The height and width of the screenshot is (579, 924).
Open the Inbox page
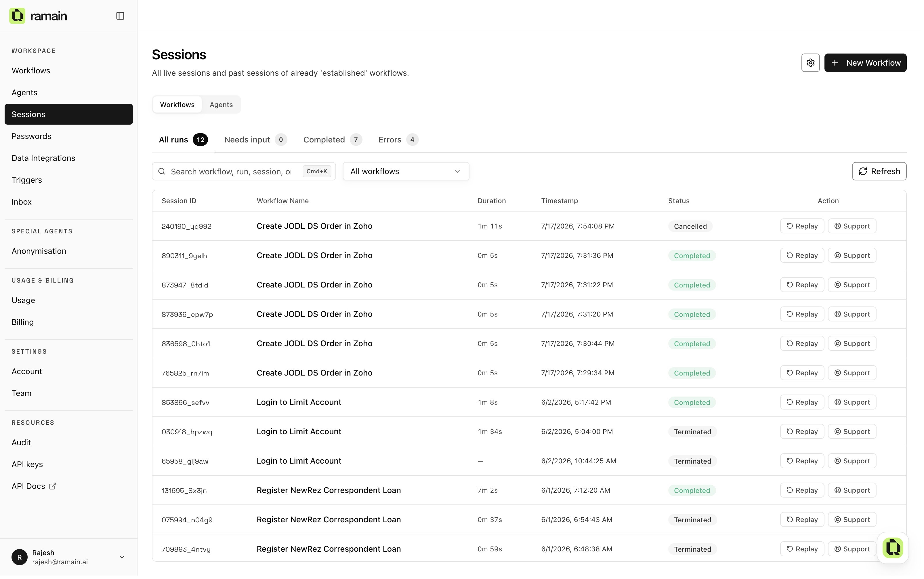pos(68,201)
